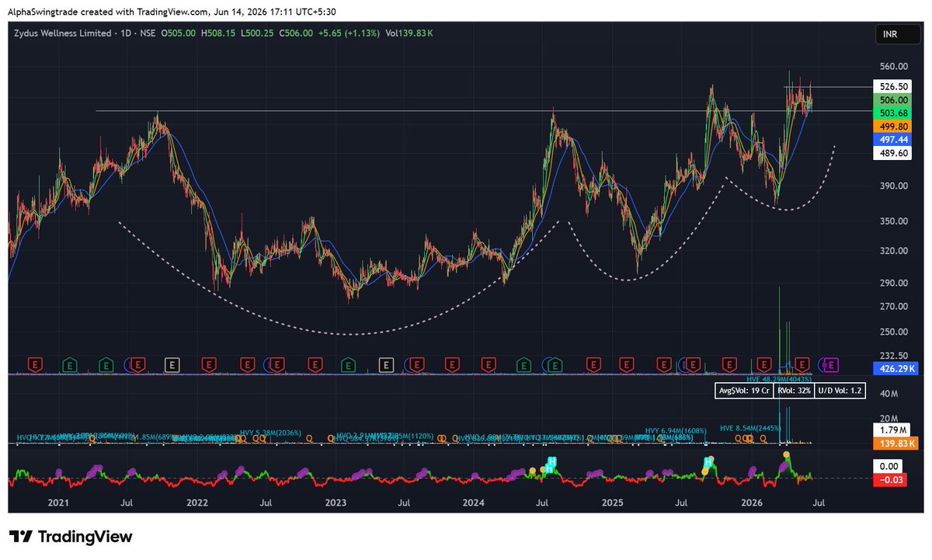
Task: Click the 560.00 price axis label
Action: (893, 68)
